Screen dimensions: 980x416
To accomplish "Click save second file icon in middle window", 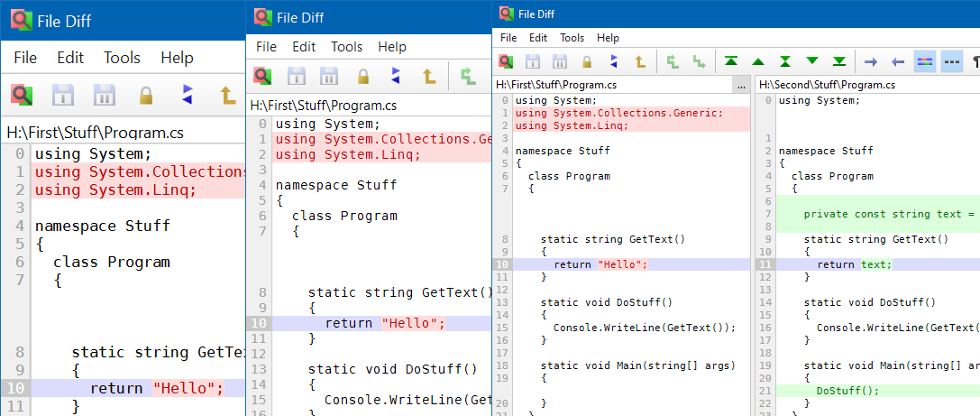I will (x=329, y=77).
